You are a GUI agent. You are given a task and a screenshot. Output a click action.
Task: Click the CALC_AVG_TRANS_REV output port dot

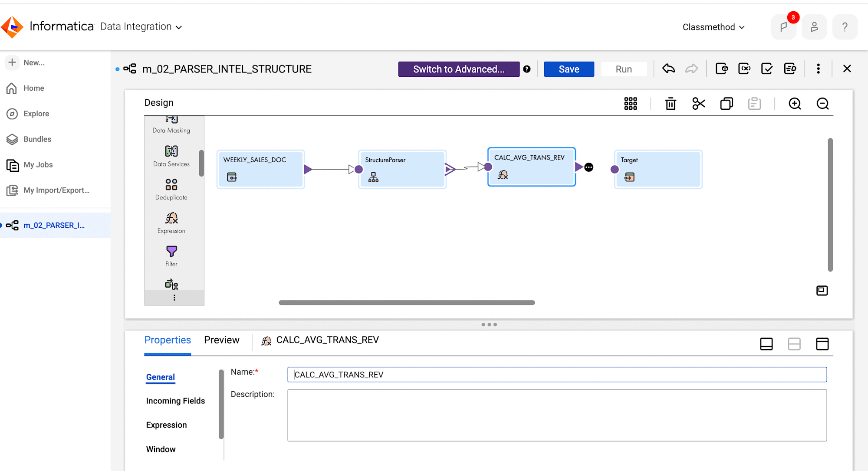click(589, 167)
